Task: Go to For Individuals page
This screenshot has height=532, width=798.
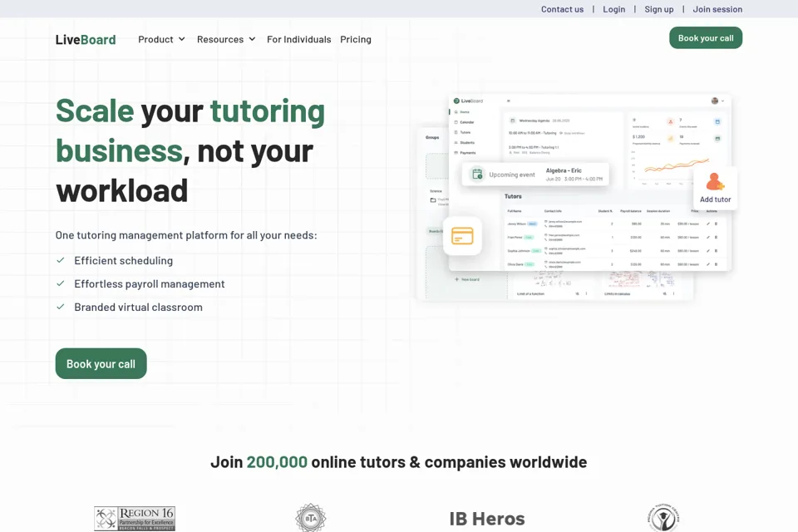Action: coord(298,39)
